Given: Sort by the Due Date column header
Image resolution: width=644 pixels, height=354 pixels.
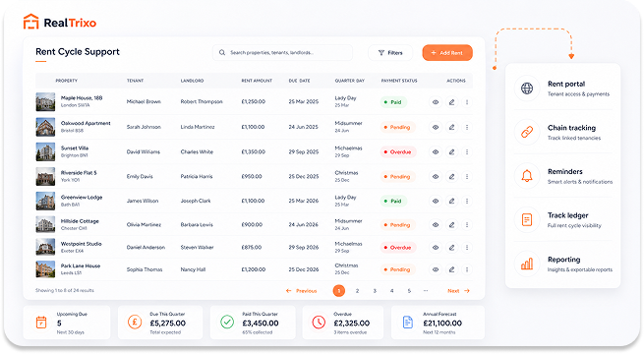Looking at the screenshot, I should tap(299, 81).
